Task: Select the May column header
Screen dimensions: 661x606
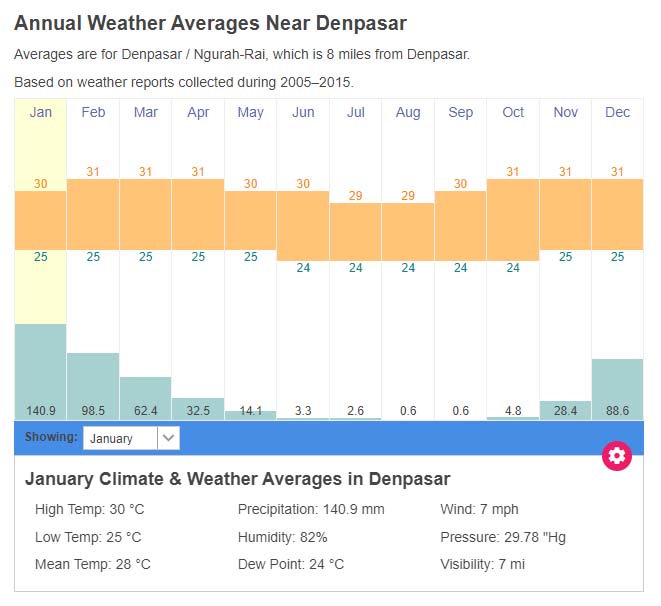Action: 251,112
